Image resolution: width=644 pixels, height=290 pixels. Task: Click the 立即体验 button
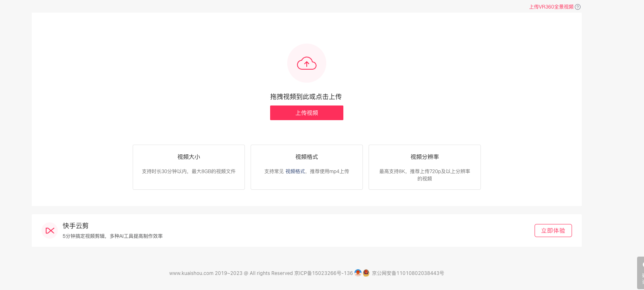[x=553, y=231]
